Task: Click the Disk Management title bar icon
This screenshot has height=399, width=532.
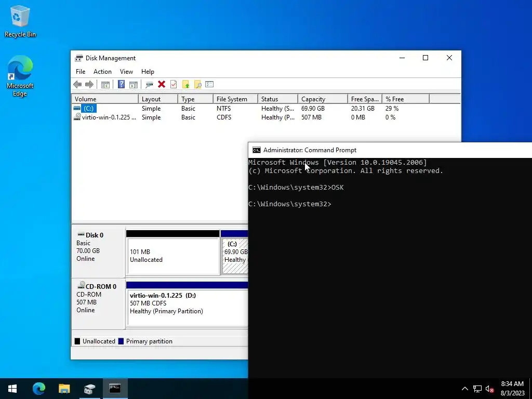Action: (79, 58)
